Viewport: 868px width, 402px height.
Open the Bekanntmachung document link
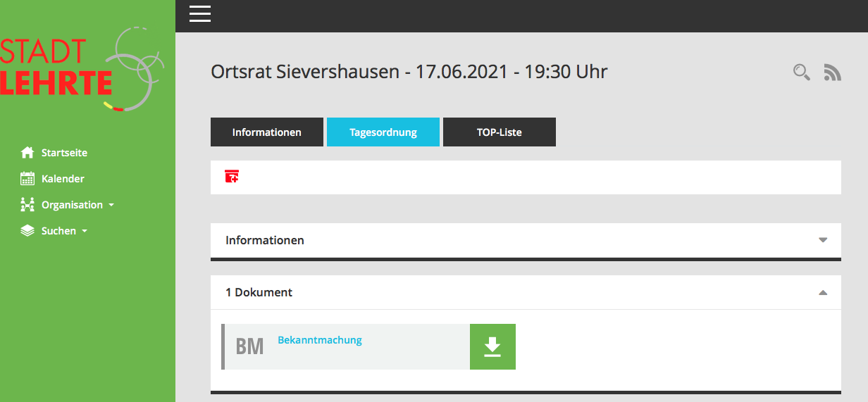pyautogui.click(x=319, y=340)
